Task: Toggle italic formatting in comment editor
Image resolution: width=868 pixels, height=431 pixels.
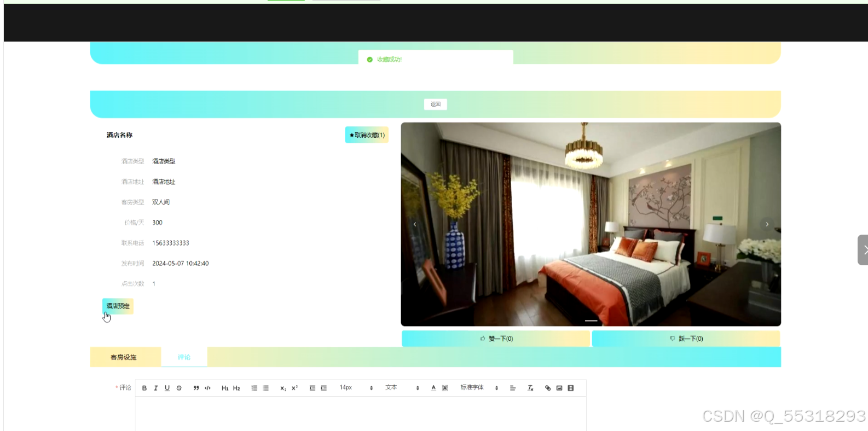Action: click(x=156, y=388)
